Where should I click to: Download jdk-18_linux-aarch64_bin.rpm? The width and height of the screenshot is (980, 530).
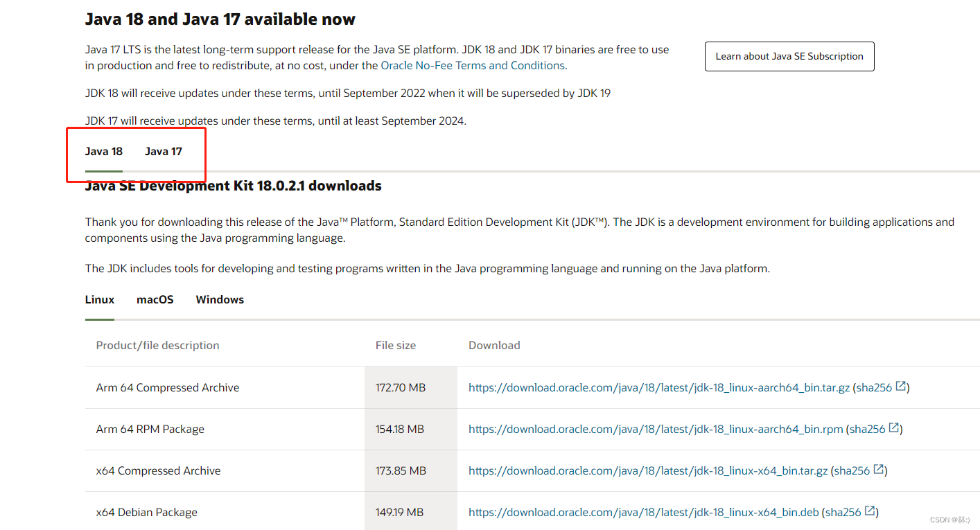coord(656,429)
